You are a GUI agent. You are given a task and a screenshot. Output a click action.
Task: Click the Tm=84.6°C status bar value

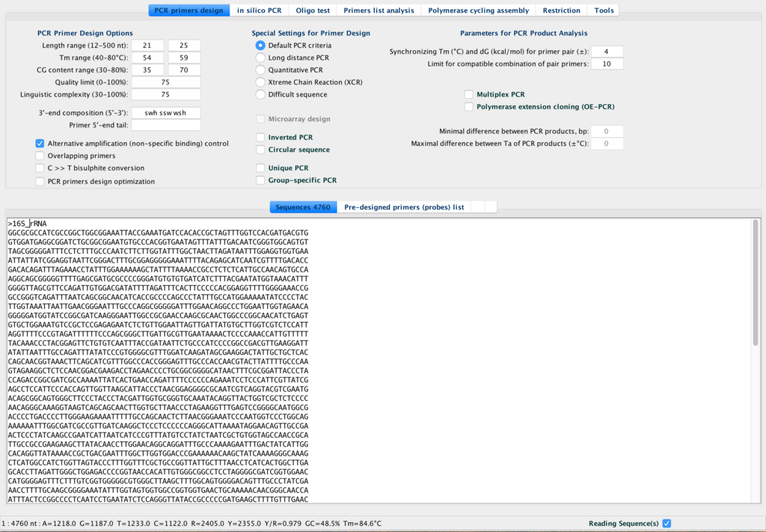point(361,523)
